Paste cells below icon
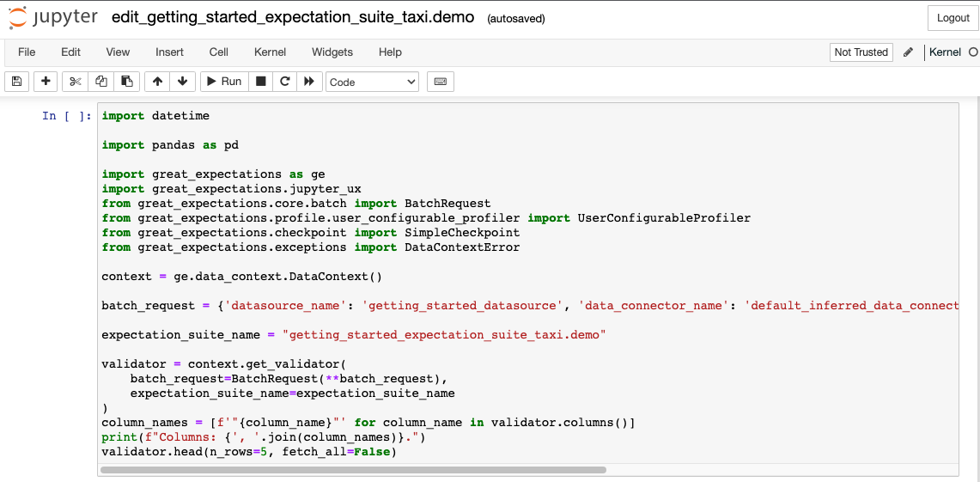Image resolution: width=980 pixels, height=482 pixels. tap(127, 82)
